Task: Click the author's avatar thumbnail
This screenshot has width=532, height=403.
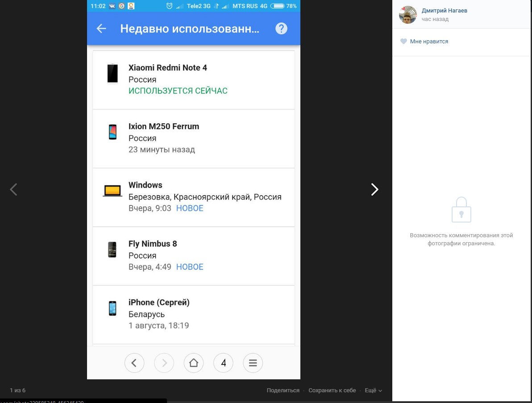Action: [x=408, y=15]
